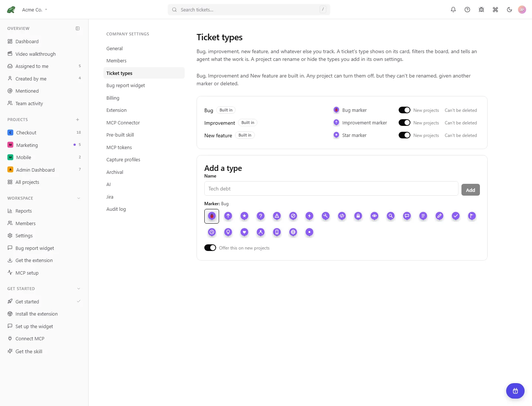Image resolution: width=532 pixels, height=406 pixels.
Task: Toggle Improvement type for new projects
Action: pos(405,123)
